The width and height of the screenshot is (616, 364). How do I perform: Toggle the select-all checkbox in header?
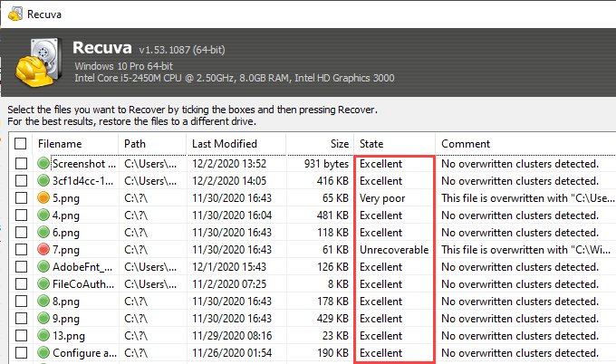21,144
